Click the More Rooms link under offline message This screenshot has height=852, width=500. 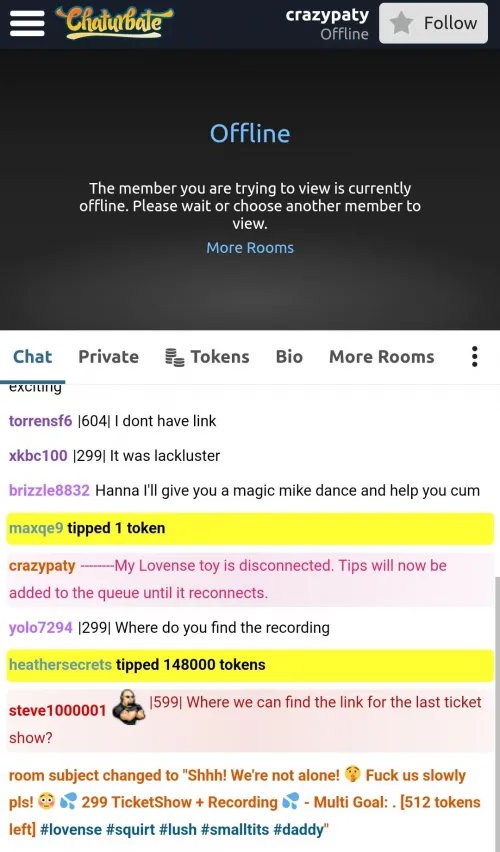coord(250,248)
